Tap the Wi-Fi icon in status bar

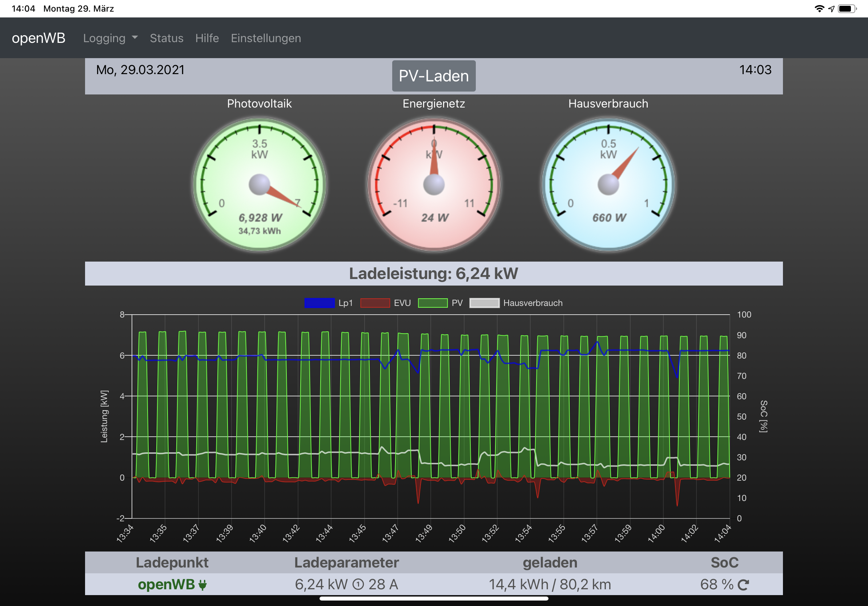click(819, 8)
